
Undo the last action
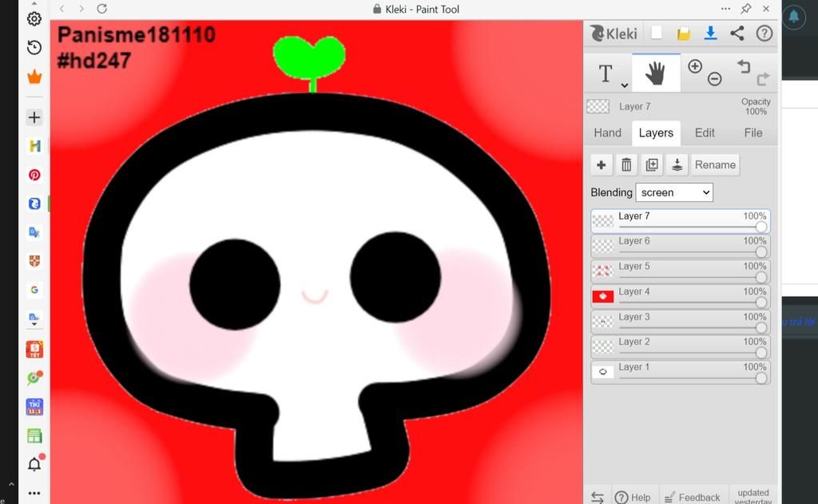[744, 66]
